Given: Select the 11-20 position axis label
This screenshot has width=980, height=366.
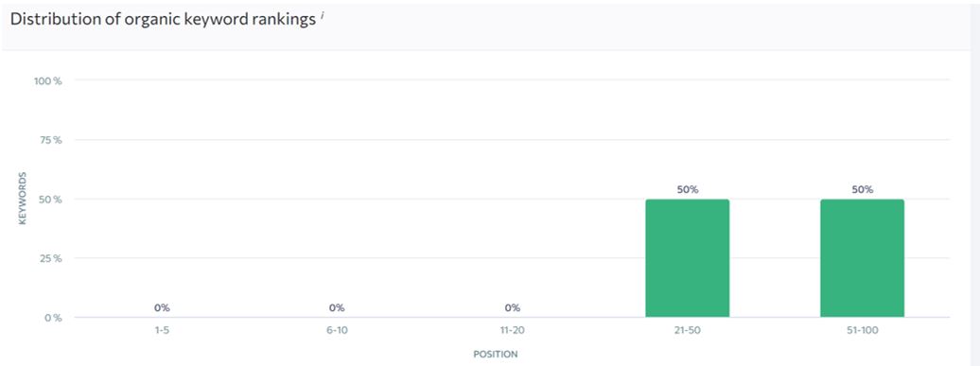Looking at the screenshot, I should click(512, 330).
